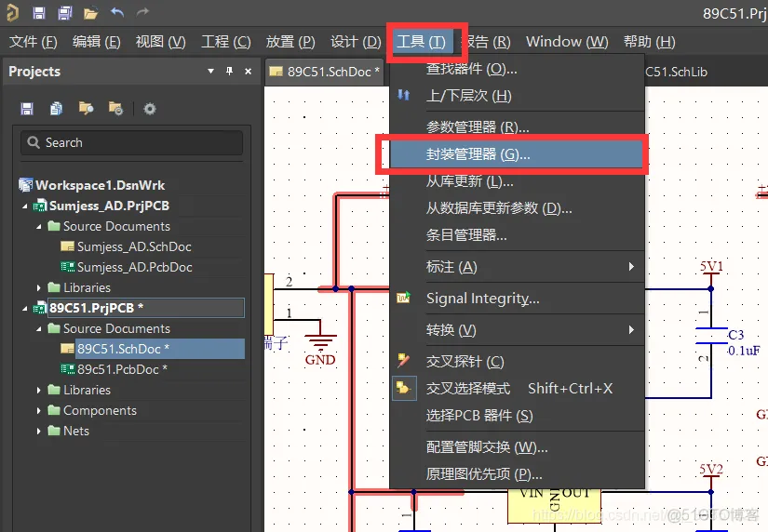This screenshot has width=768, height=532.
Task: Choose 选择PCB 器件 (S) menu entry
Action: (517, 416)
